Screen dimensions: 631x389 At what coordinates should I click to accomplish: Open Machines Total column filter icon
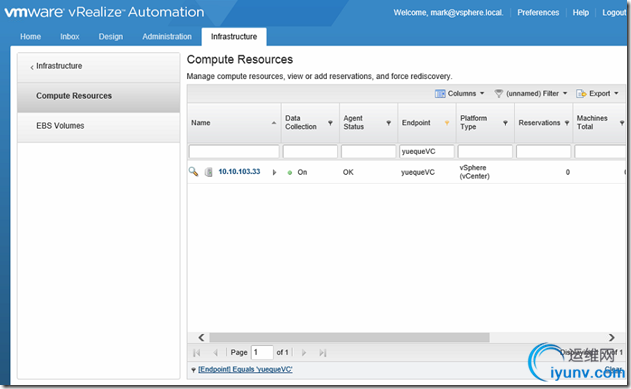[x=622, y=123]
